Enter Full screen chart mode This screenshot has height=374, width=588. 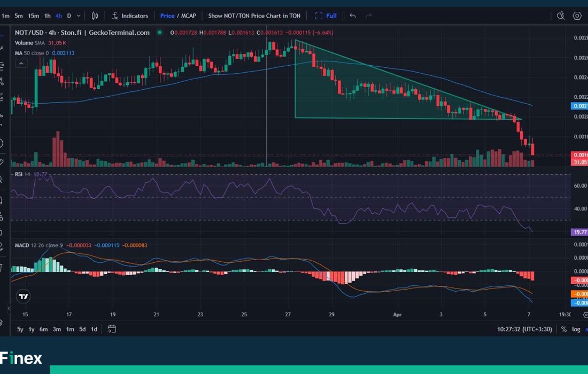(x=326, y=16)
